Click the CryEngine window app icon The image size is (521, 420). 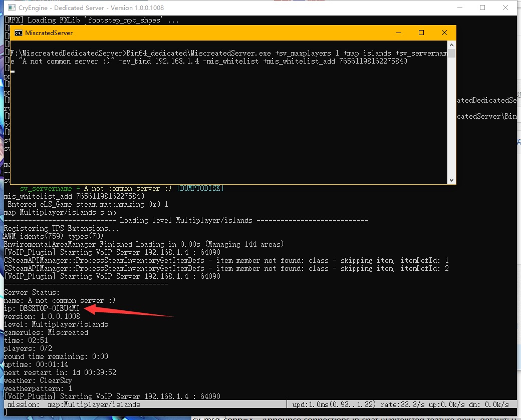pyautogui.click(x=12, y=8)
